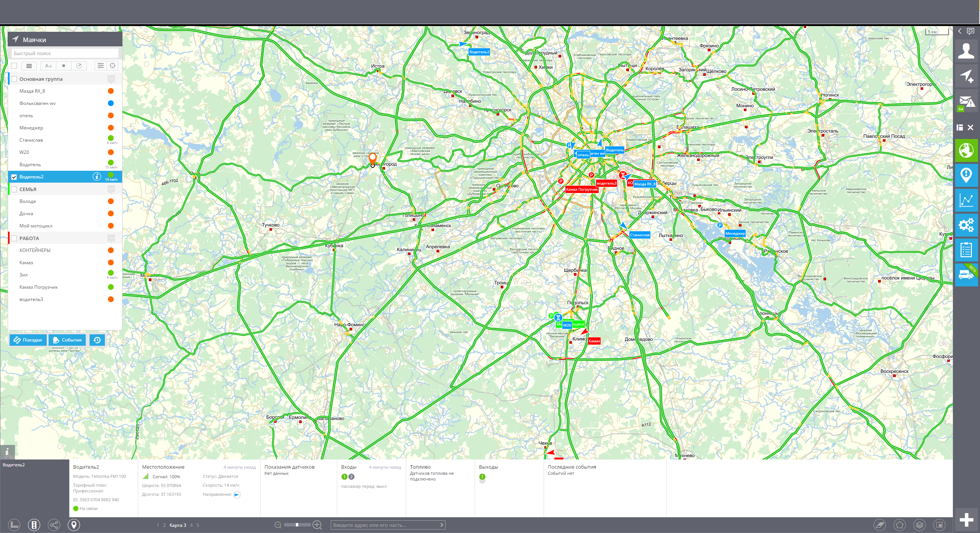The height and width of the screenshot is (533, 980).
Task: Open the reports chart icon in sidebar
Action: [966, 200]
